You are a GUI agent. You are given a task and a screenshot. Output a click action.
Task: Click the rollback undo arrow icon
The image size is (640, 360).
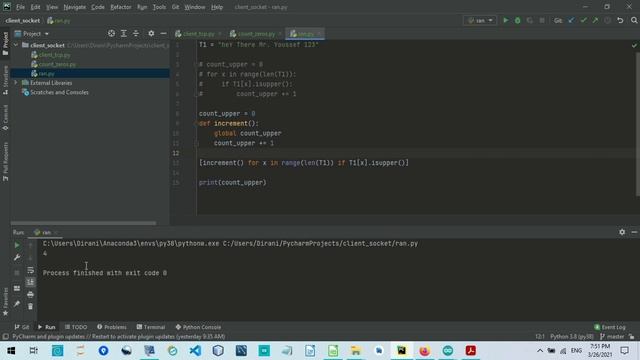click(x=620, y=20)
